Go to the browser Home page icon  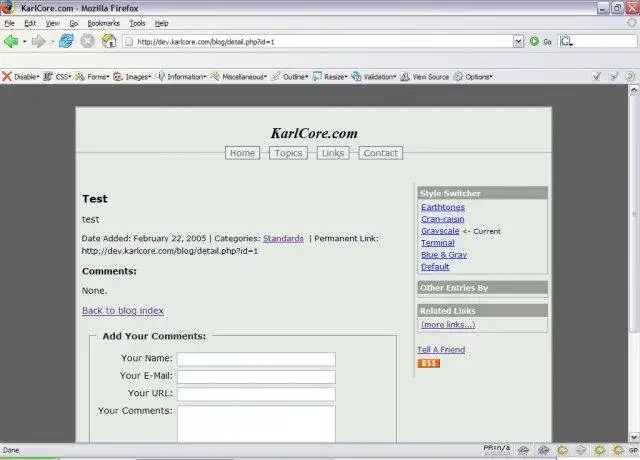coord(109,41)
